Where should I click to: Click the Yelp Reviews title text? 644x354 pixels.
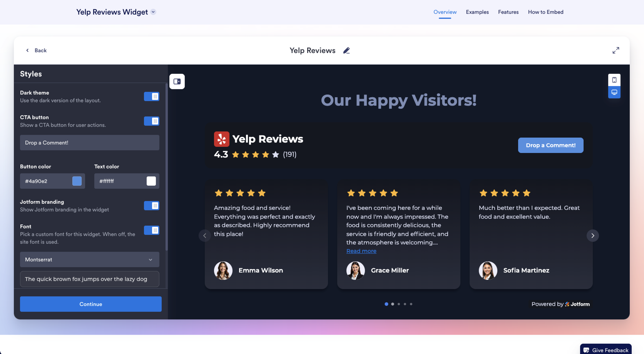[x=312, y=50]
